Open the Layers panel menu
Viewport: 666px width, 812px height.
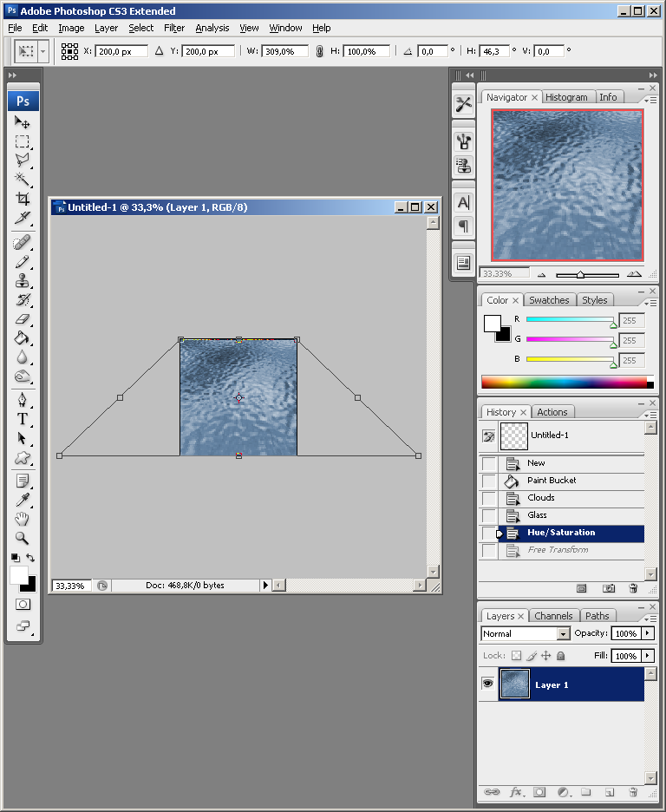pos(650,619)
